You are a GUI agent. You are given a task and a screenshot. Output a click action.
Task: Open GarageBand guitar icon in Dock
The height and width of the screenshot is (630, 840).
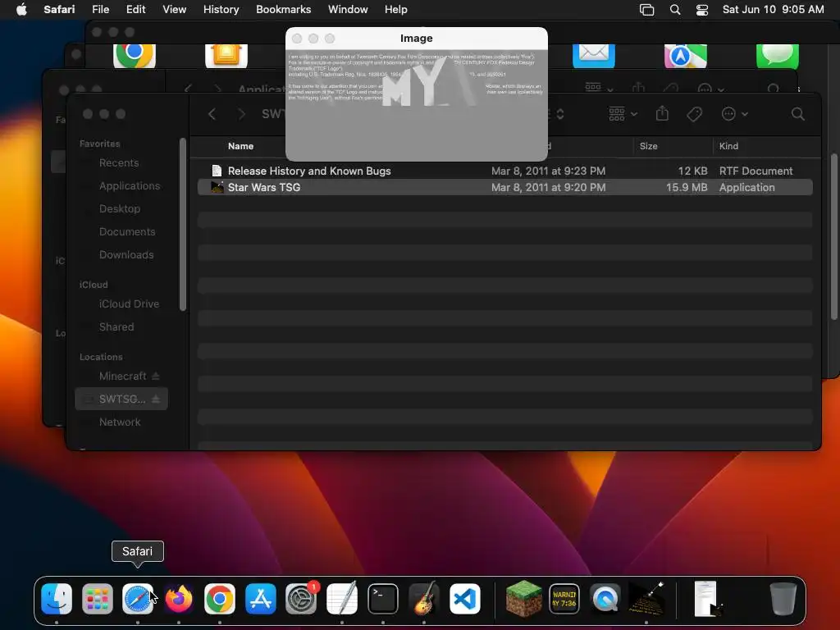[424, 598]
